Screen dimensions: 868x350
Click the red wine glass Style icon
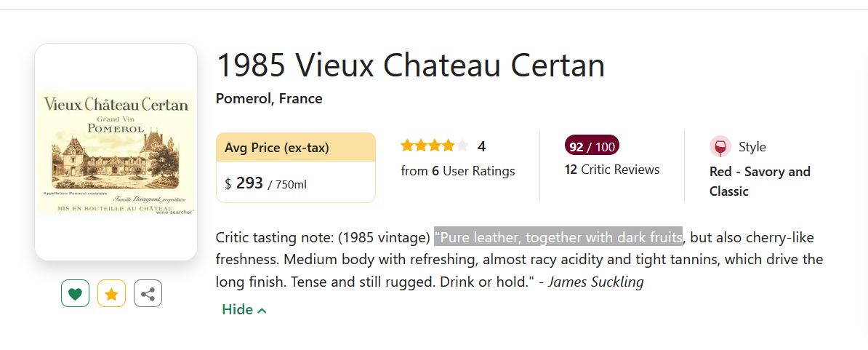(720, 147)
